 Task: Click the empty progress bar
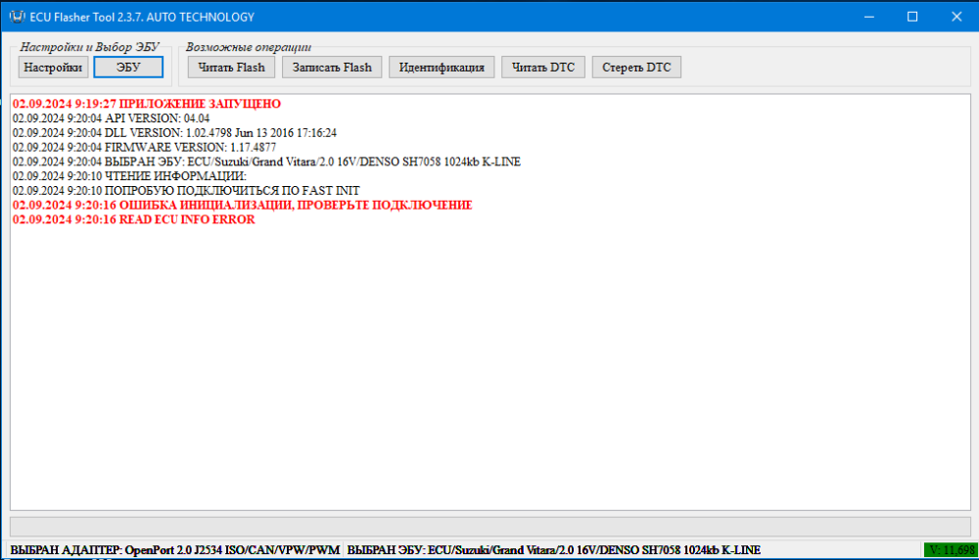[x=489, y=527]
